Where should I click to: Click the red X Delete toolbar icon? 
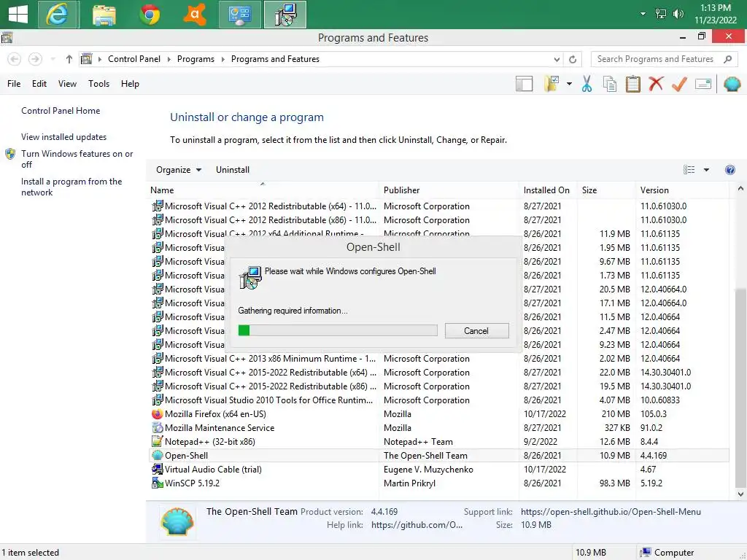click(x=656, y=84)
